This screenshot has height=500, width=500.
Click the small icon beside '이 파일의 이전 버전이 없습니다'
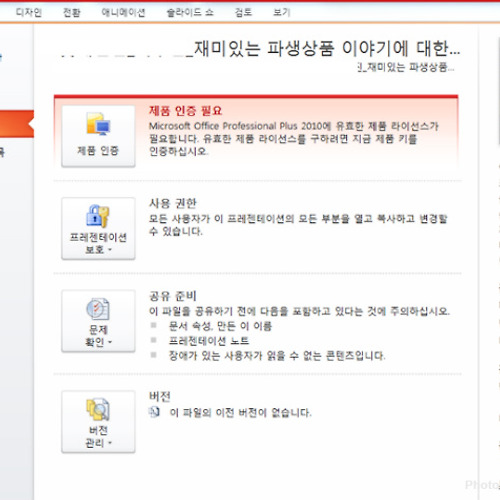click(x=154, y=412)
